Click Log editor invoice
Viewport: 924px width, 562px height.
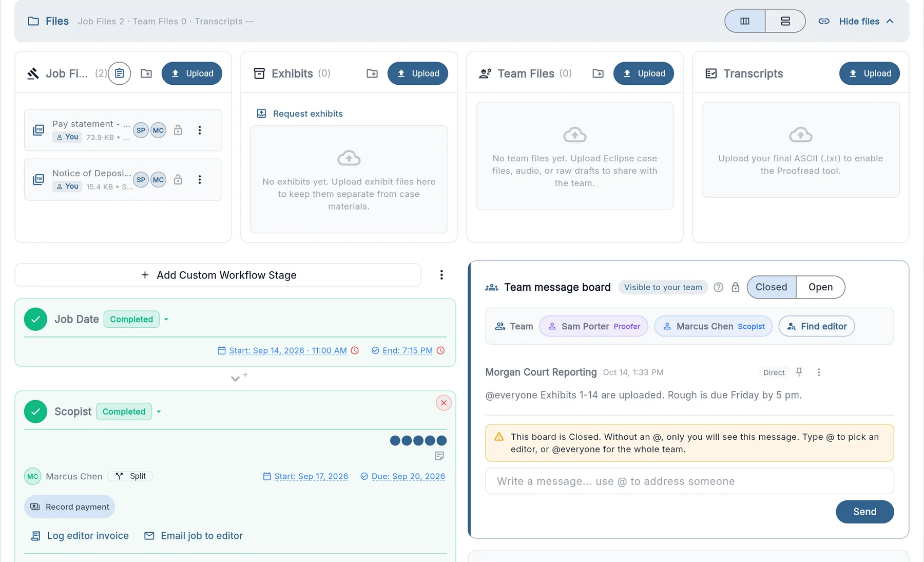(80, 536)
